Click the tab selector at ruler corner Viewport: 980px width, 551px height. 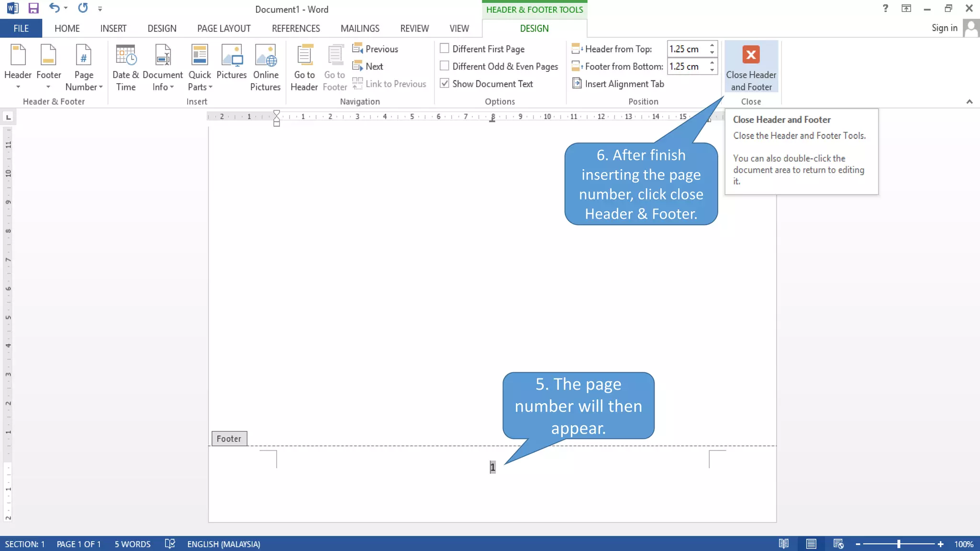[8, 117]
